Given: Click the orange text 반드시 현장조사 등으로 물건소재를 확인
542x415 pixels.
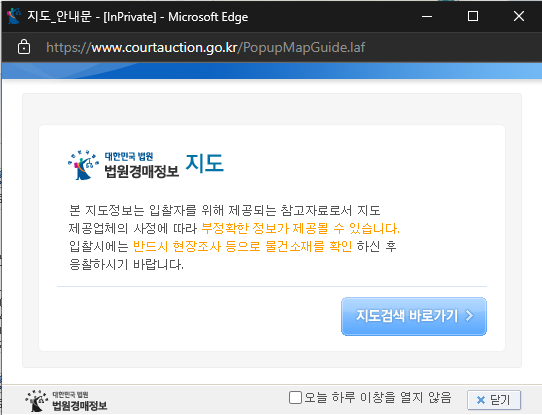Looking at the screenshot, I should pos(243,246).
